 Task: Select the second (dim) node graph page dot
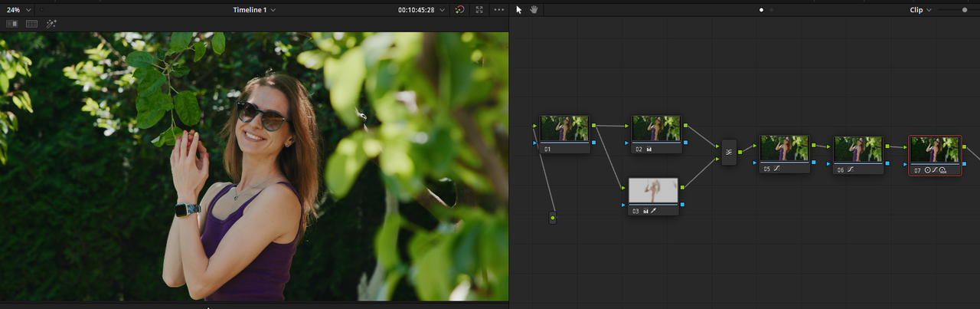pyautogui.click(x=772, y=10)
